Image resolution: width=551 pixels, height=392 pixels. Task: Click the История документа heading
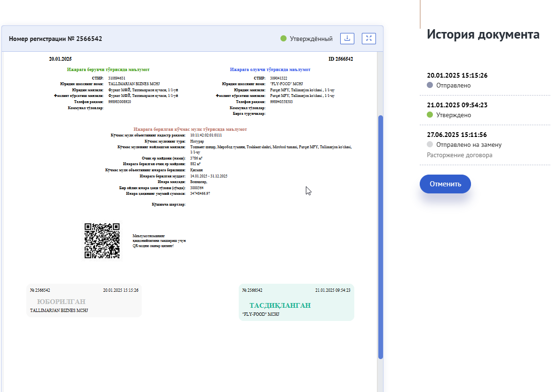[483, 34]
